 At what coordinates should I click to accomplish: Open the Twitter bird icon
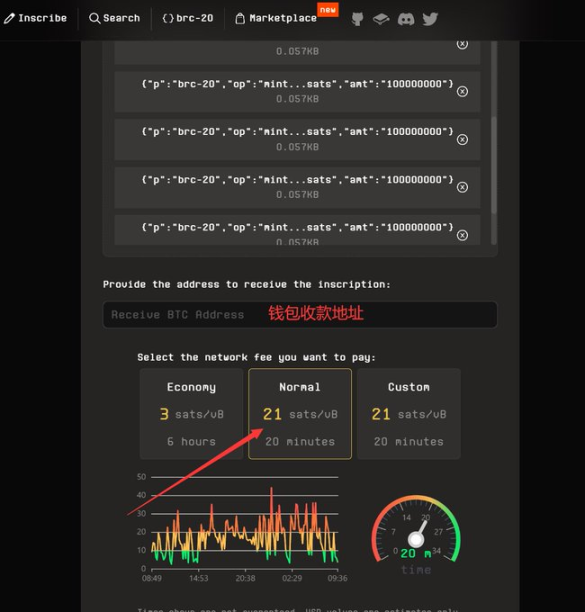click(x=430, y=19)
